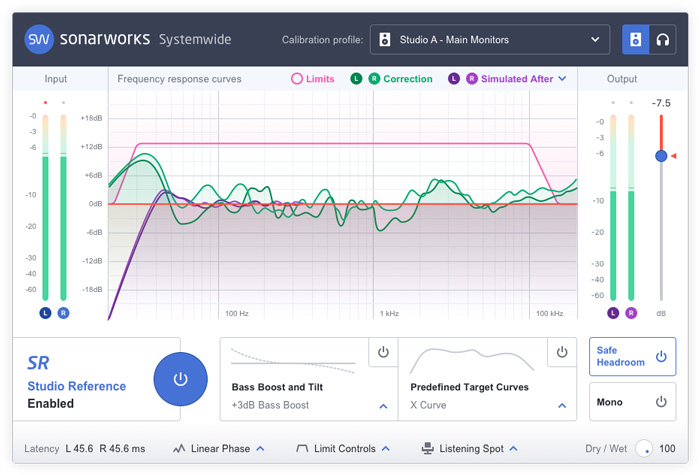700x475 pixels.
Task: Switch to headphone calibration mode
Action: pos(662,40)
